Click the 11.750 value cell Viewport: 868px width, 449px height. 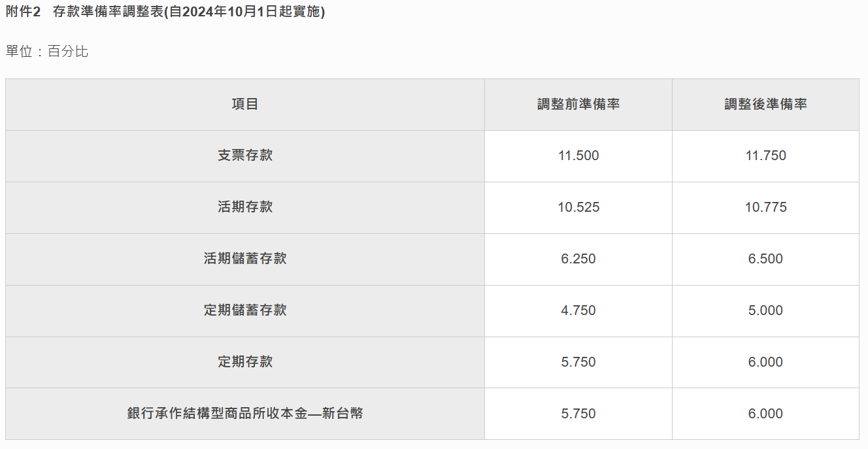tap(765, 156)
